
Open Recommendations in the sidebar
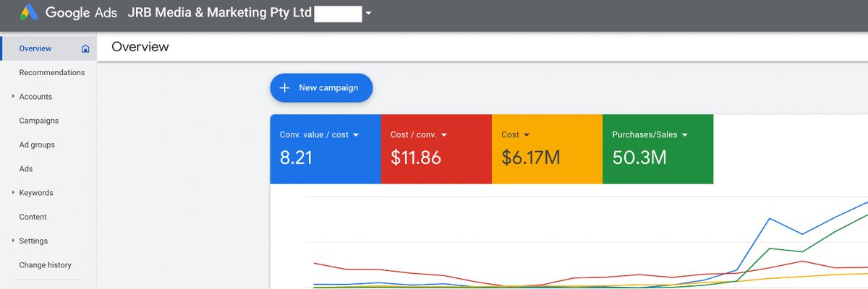click(x=51, y=72)
